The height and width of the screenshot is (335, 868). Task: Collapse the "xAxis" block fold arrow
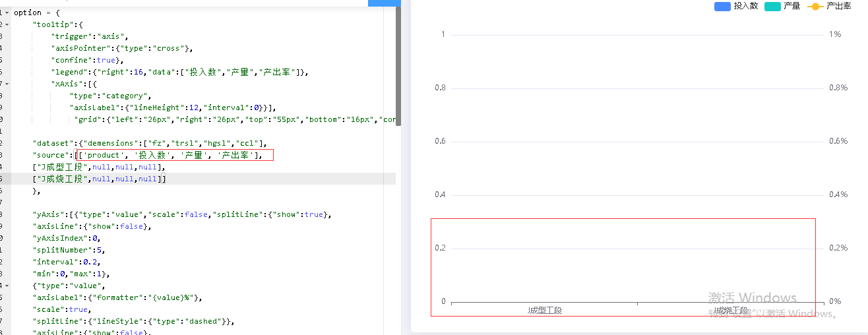pos(7,84)
